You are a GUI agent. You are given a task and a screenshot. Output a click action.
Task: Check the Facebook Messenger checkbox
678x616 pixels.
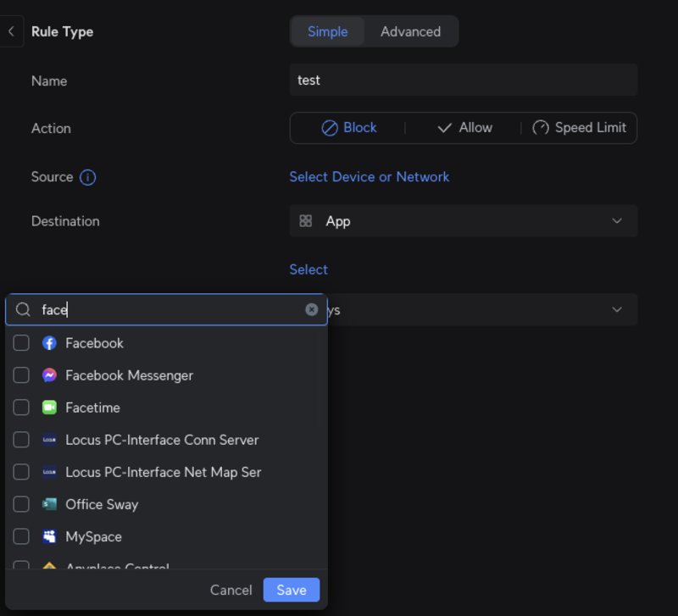pyautogui.click(x=21, y=375)
